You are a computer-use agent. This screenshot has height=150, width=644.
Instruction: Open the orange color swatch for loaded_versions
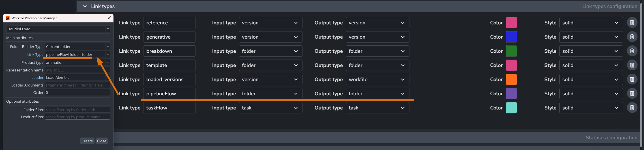(511, 79)
